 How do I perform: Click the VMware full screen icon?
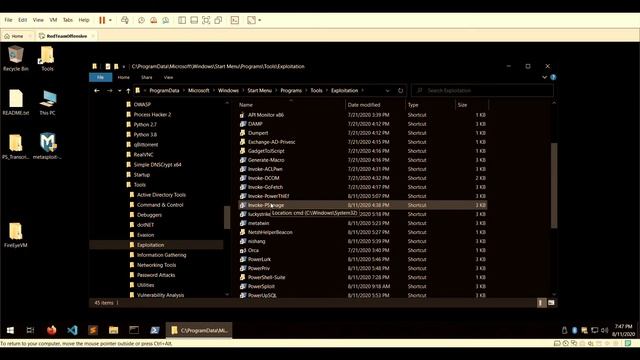point(206,20)
